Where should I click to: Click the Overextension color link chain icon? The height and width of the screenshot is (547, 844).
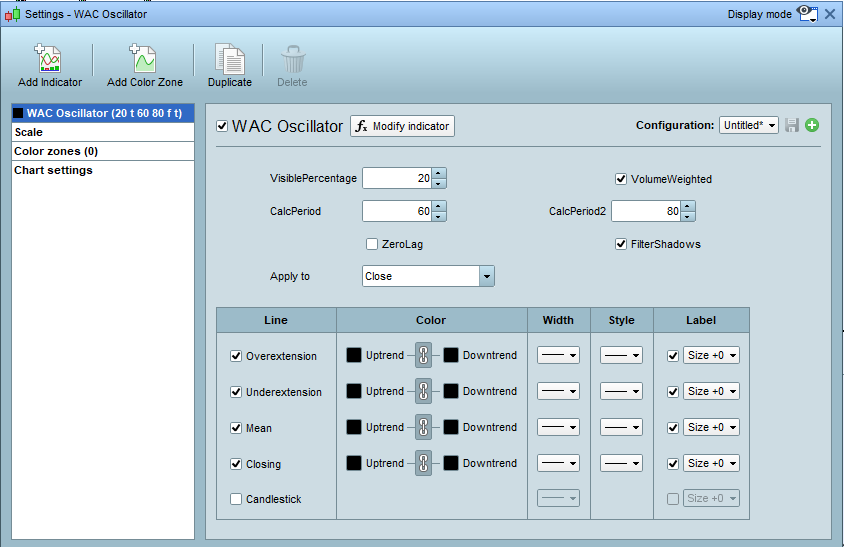pyautogui.click(x=424, y=355)
